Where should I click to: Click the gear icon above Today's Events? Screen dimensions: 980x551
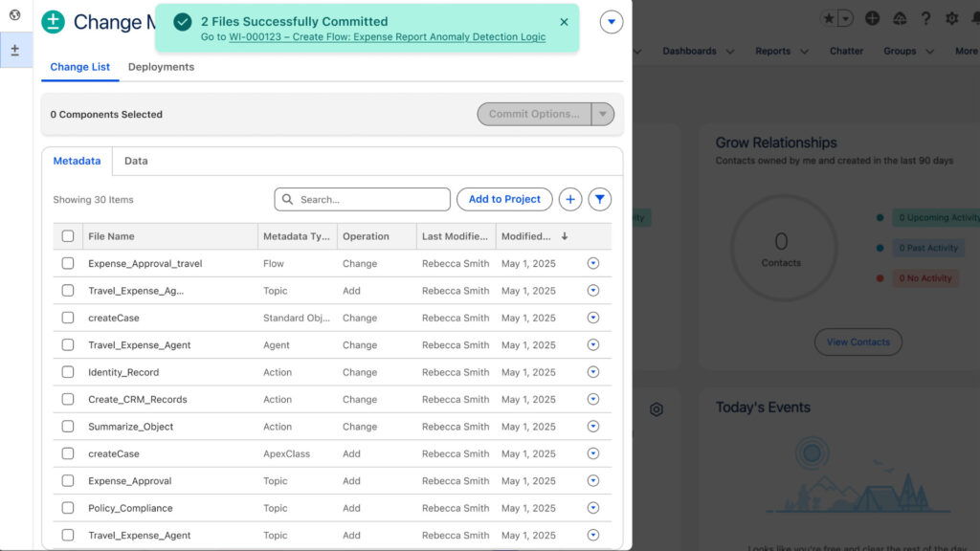point(657,409)
